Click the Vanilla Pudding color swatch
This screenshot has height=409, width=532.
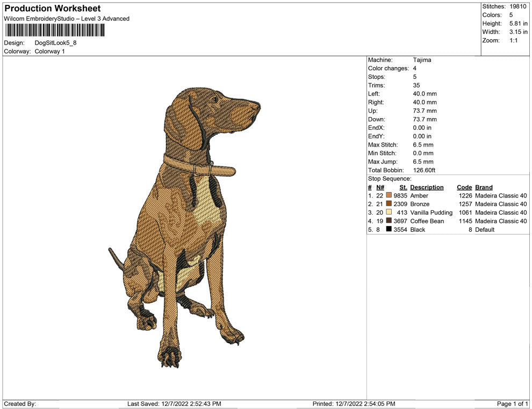click(x=389, y=212)
